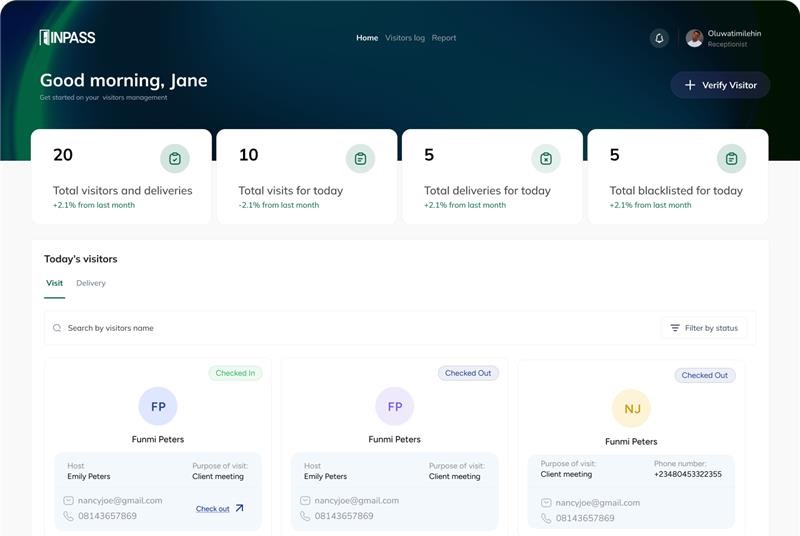Image resolution: width=800 pixels, height=536 pixels.
Task: Click the total blacklisted for today icon
Action: click(731, 158)
